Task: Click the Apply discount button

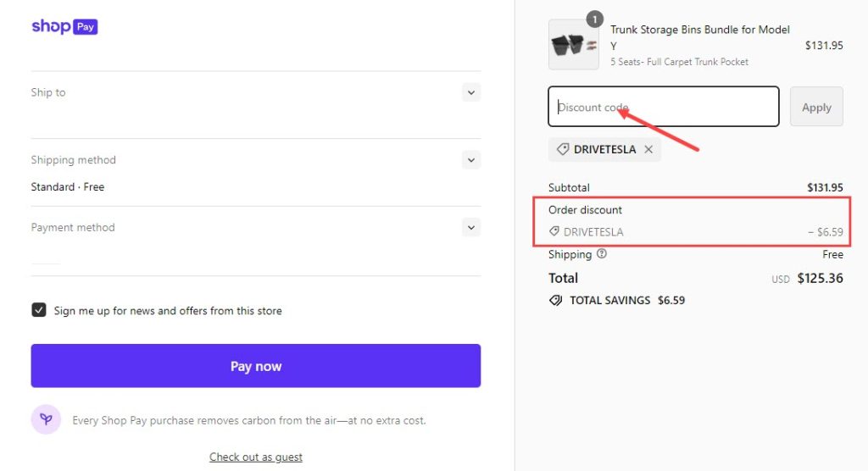Action: [816, 107]
